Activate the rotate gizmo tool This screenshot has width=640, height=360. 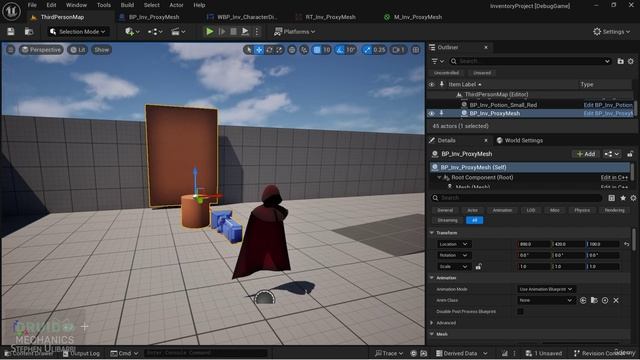(x=269, y=50)
